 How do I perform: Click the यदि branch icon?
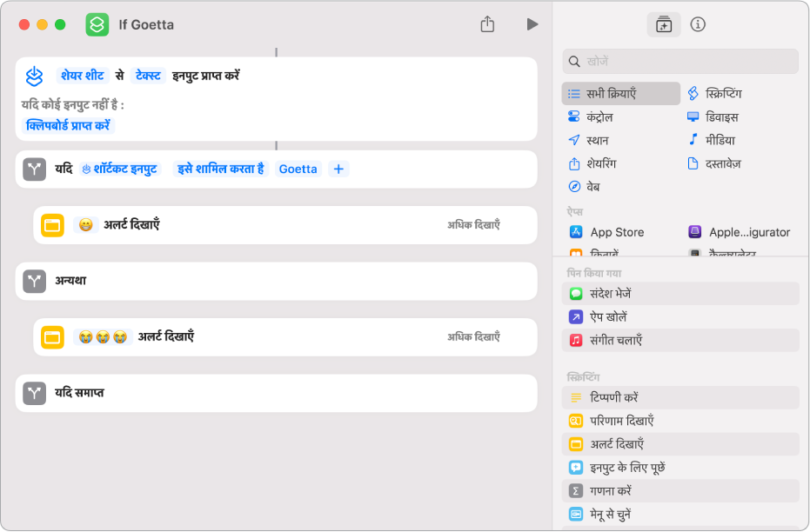pyautogui.click(x=34, y=169)
